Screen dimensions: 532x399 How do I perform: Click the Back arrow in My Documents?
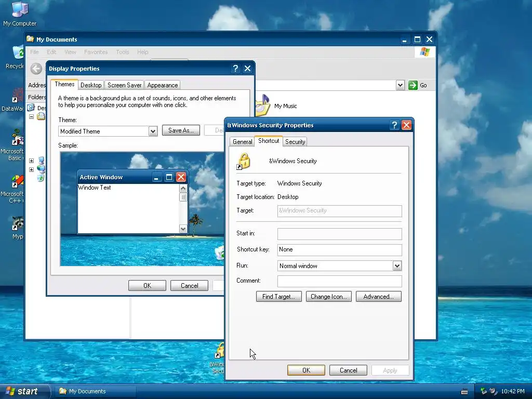(x=36, y=69)
